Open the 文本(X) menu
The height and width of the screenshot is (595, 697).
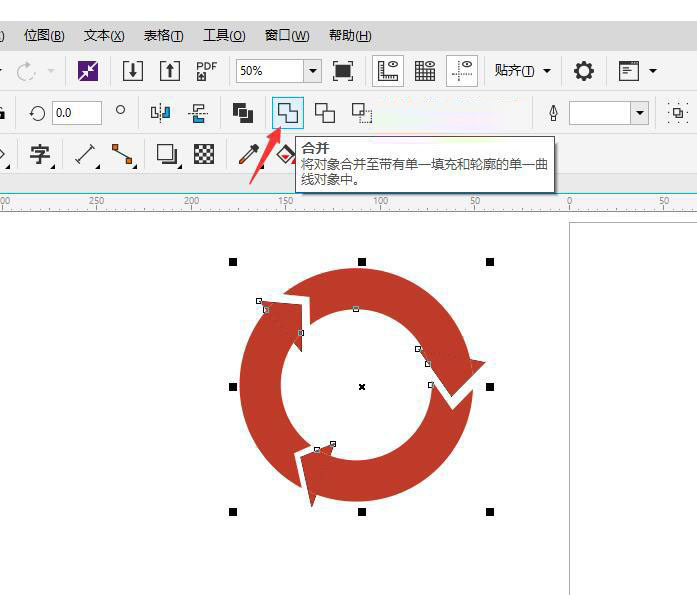[104, 36]
